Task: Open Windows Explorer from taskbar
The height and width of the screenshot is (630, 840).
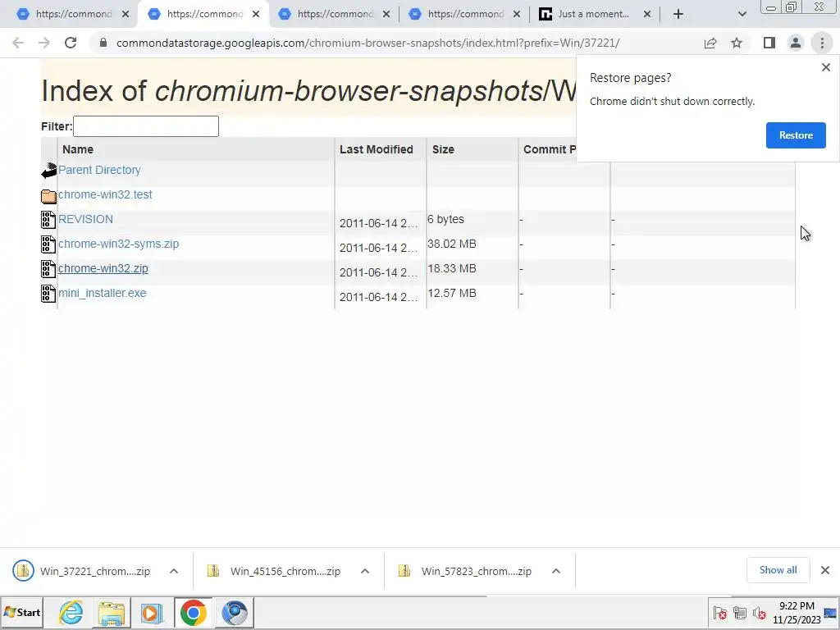Action: click(112, 612)
